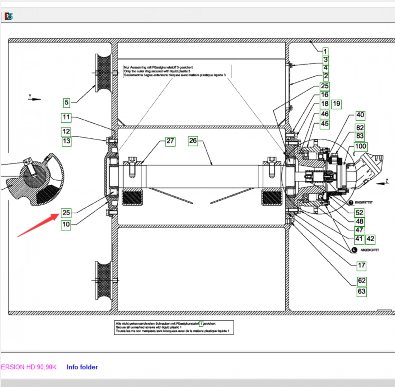The width and height of the screenshot is (395, 387).
Task: Click the red application icon in the top bar
Action: 9,16
